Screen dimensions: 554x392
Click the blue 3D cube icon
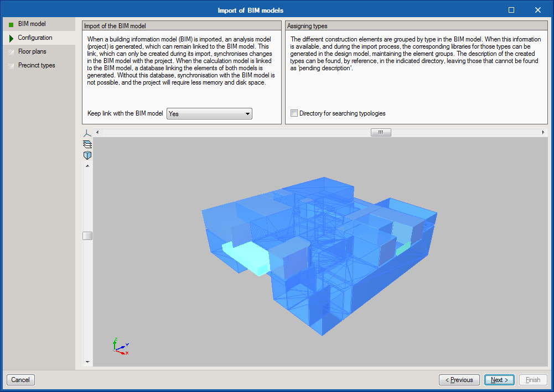(87, 155)
